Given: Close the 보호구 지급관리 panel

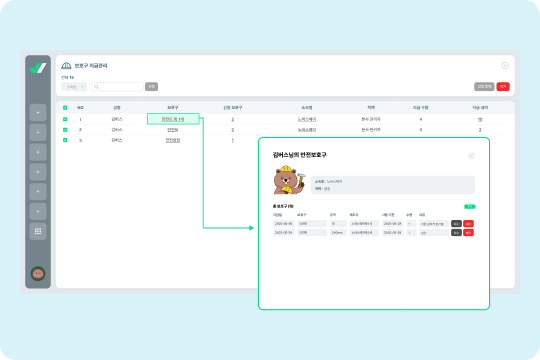Looking at the screenshot, I should (x=505, y=65).
